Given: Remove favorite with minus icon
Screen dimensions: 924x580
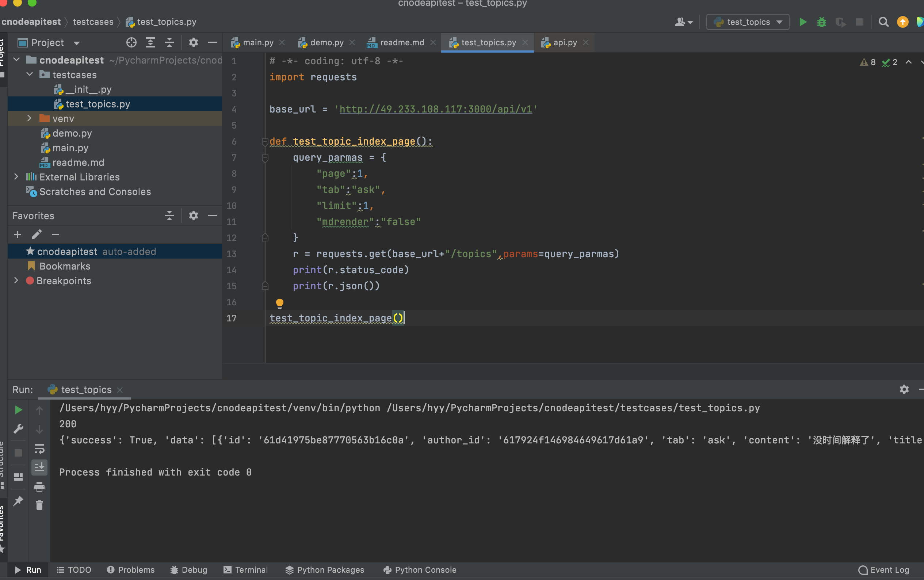Looking at the screenshot, I should (x=56, y=234).
